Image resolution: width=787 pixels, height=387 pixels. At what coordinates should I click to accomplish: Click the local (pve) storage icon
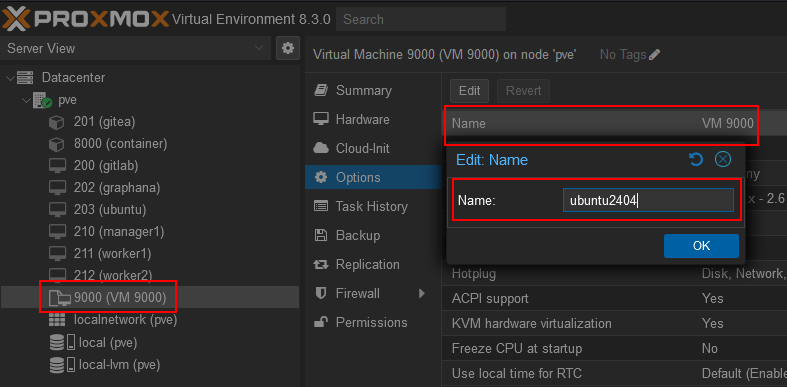(62, 342)
